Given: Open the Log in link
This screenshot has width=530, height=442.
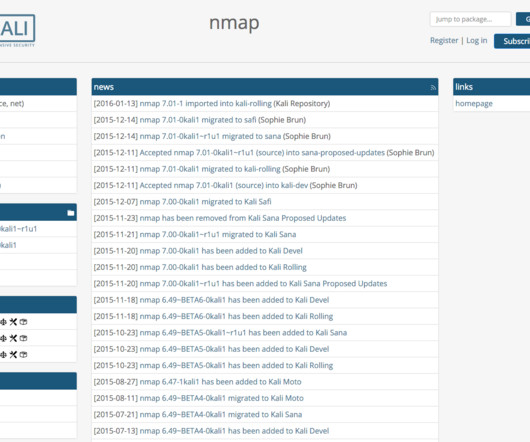Looking at the screenshot, I should (477, 41).
